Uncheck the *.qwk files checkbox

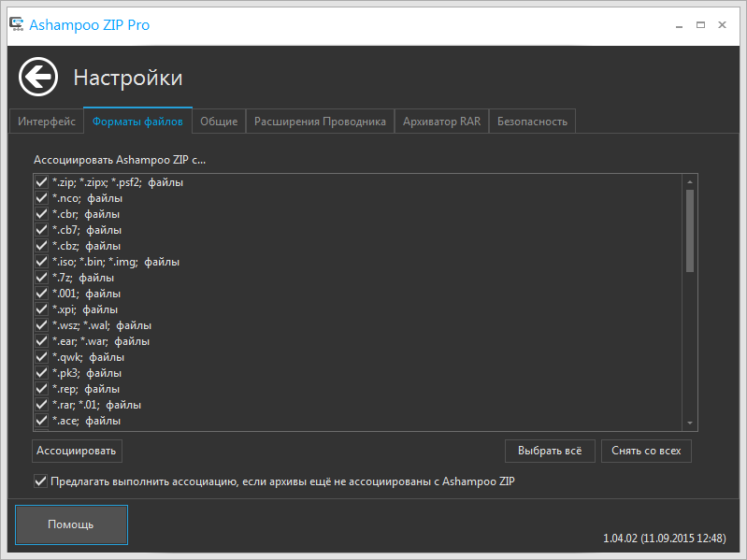(41, 357)
